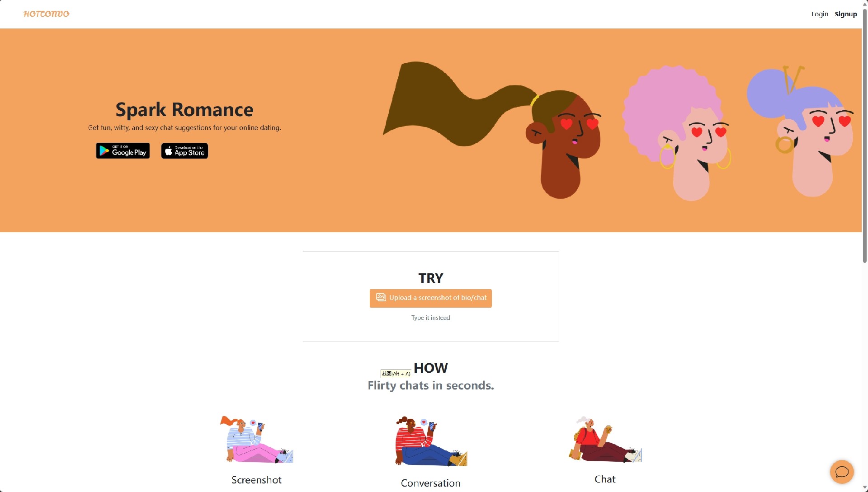Select the Conversation step illustration
Screen dimensions: 868x492
click(x=431, y=441)
